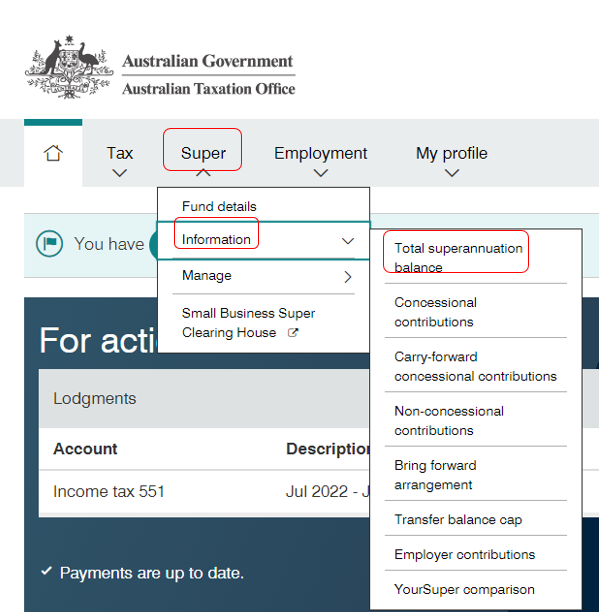This screenshot has width=605, height=612.
Task: Open the Tax menu
Action: coord(120,153)
